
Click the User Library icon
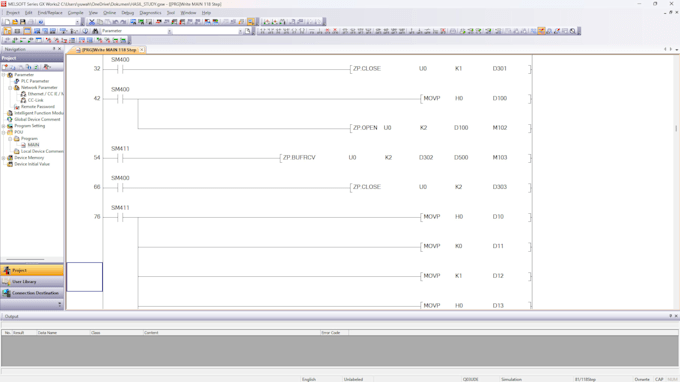pyautogui.click(x=7, y=282)
